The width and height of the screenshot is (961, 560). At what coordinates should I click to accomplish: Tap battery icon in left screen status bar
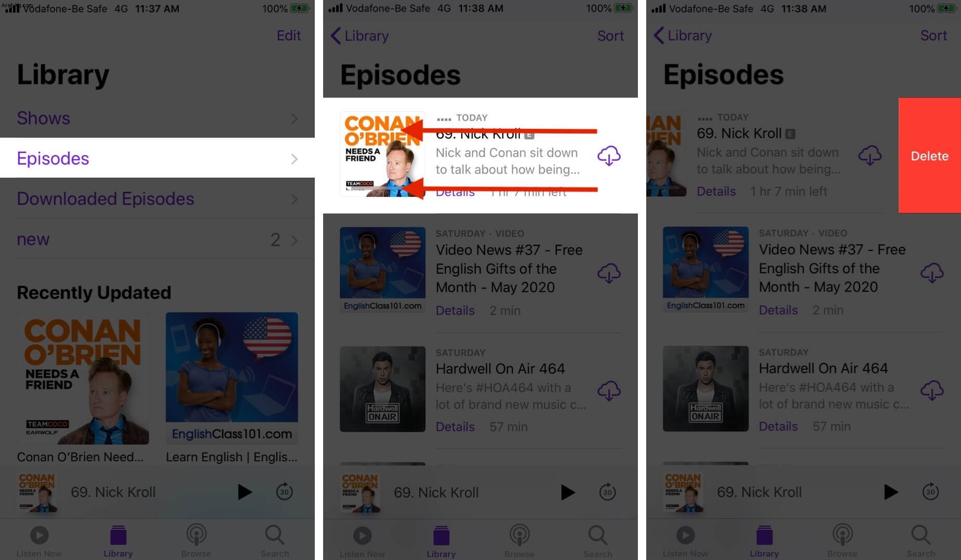(300, 8)
